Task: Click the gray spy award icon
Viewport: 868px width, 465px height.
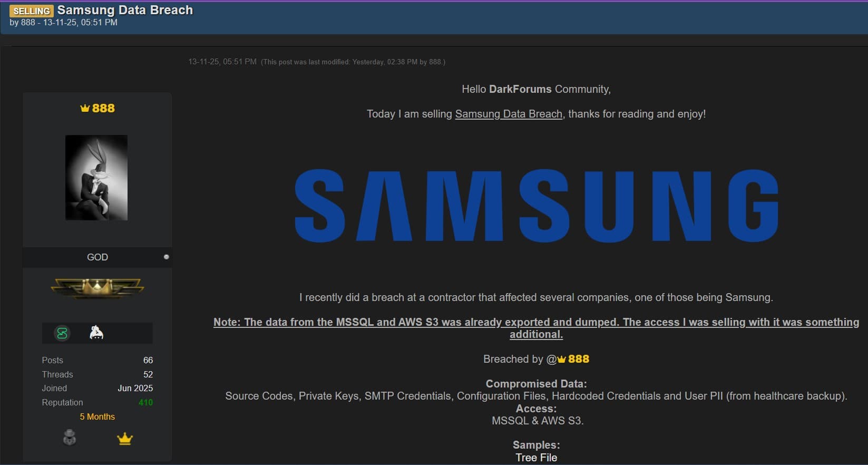Action: point(70,438)
